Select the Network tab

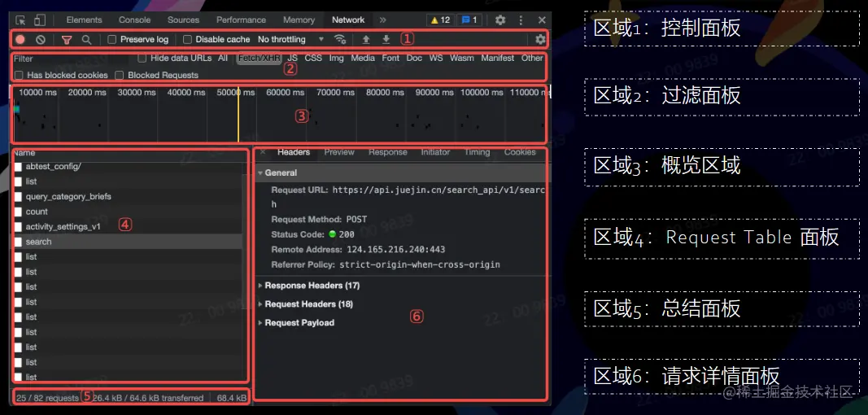[348, 20]
